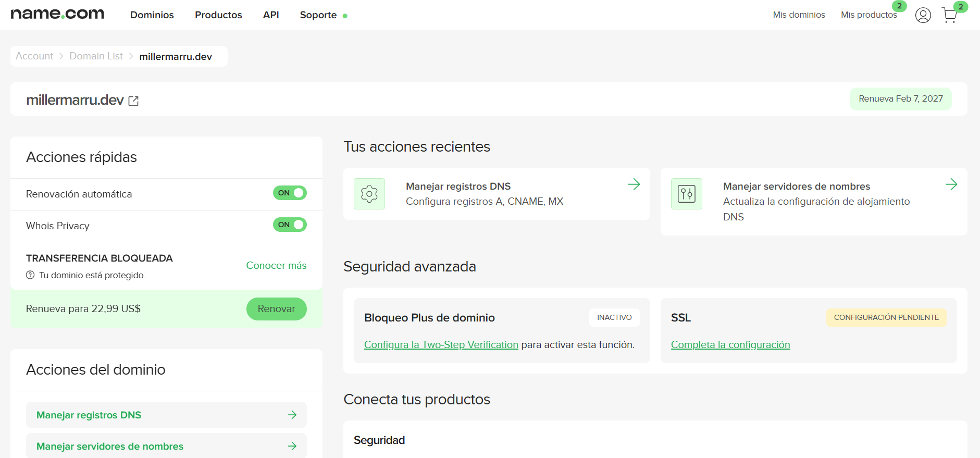Click the TRANSFERENCIA BLOQUEADA label
980x458 pixels.
[x=100, y=258]
